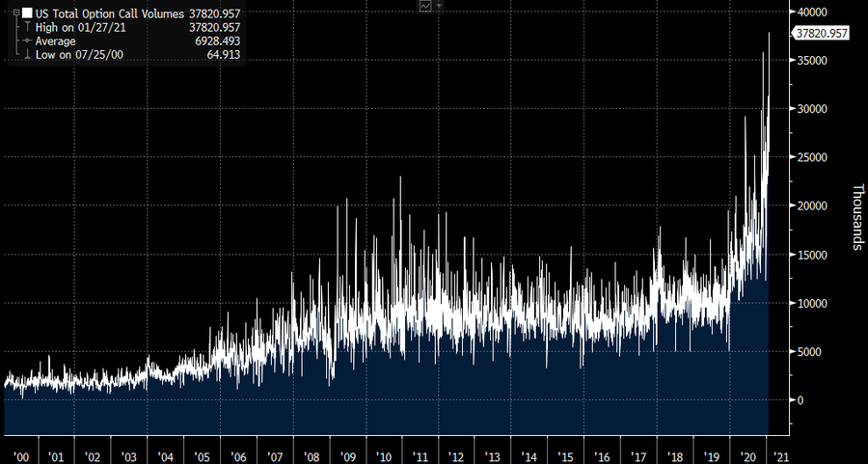
Task: Click the Average value 6928.493
Action: (215, 41)
